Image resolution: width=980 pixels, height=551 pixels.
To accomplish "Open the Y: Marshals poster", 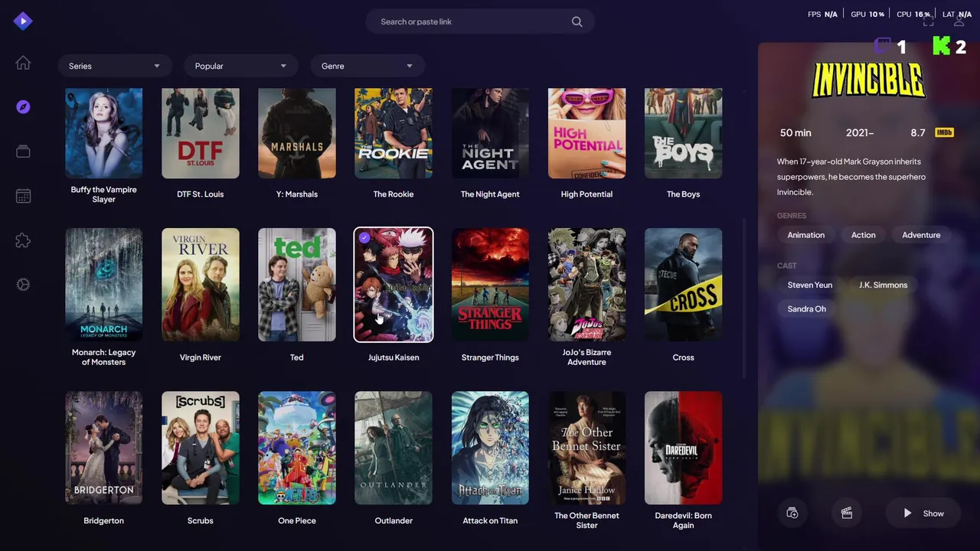I will [x=297, y=133].
